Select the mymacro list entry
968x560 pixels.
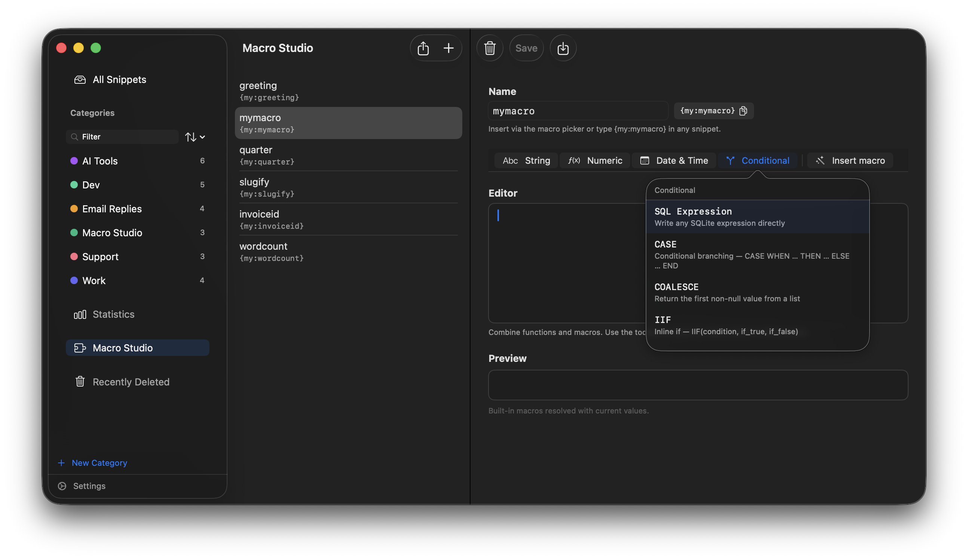pyautogui.click(x=348, y=123)
